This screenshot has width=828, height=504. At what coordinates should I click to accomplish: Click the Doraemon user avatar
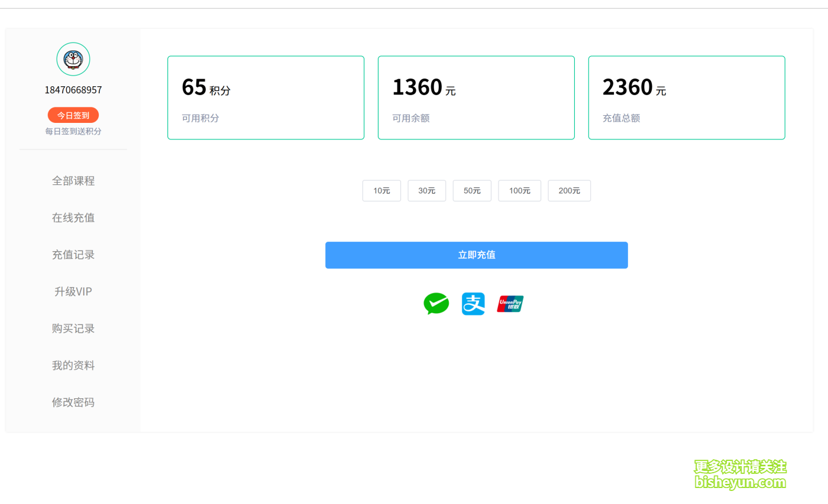[73, 59]
